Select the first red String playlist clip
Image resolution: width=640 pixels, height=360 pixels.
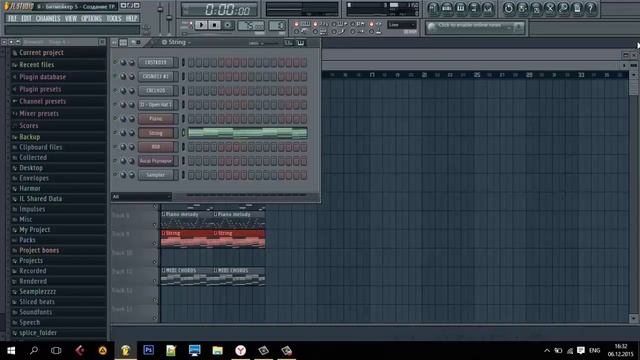[x=187, y=239]
